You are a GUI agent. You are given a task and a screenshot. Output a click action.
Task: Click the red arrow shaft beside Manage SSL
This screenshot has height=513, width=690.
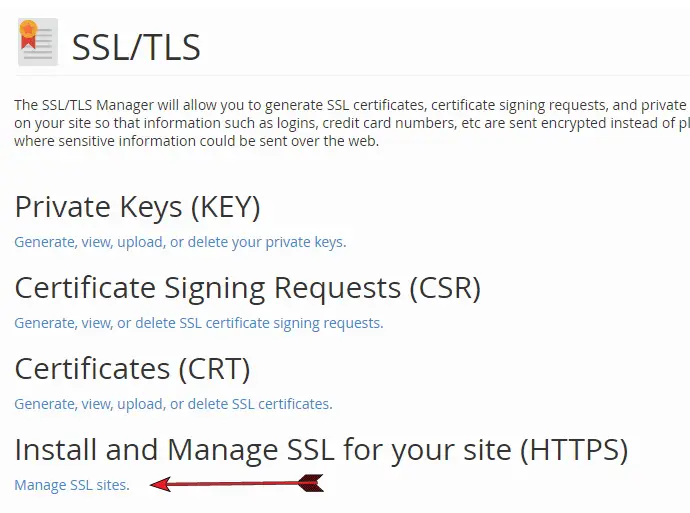tap(235, 484)
